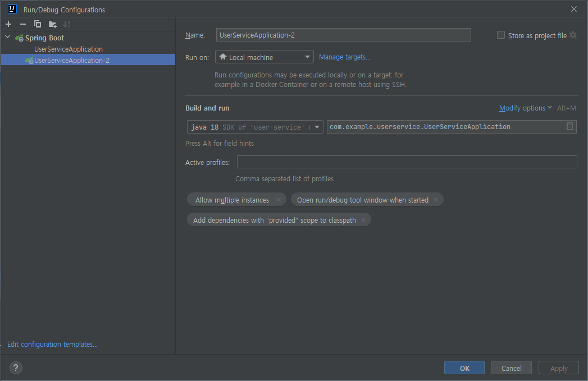The height and width of the screenshot is (381, 588).
Task: Remove the Add dependencies with provided scope option
Action: pyautogui.click(x=363, y=221)
